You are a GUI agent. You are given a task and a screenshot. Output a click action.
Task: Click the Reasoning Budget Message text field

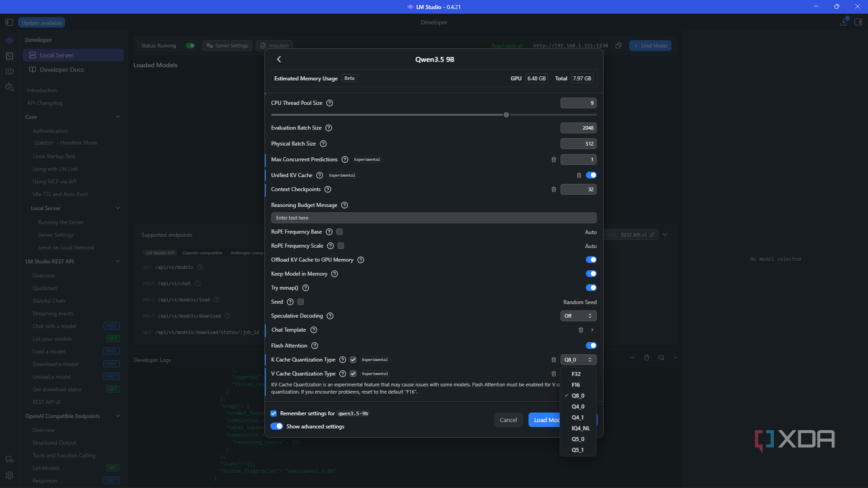[x=433, y=218]
